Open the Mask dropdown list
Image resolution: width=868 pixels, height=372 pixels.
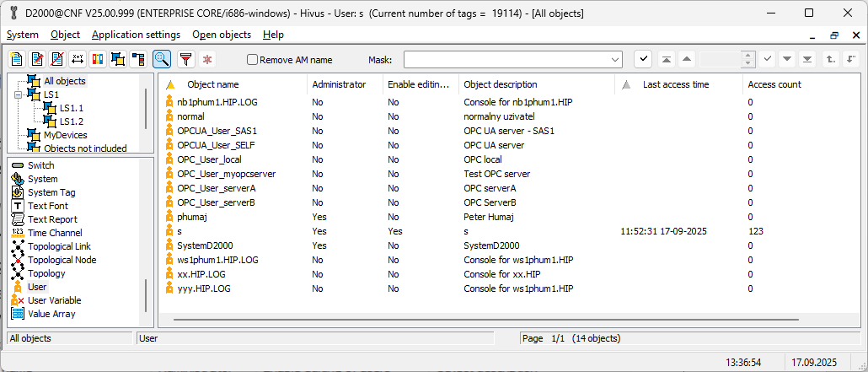(x=614, y=60)
